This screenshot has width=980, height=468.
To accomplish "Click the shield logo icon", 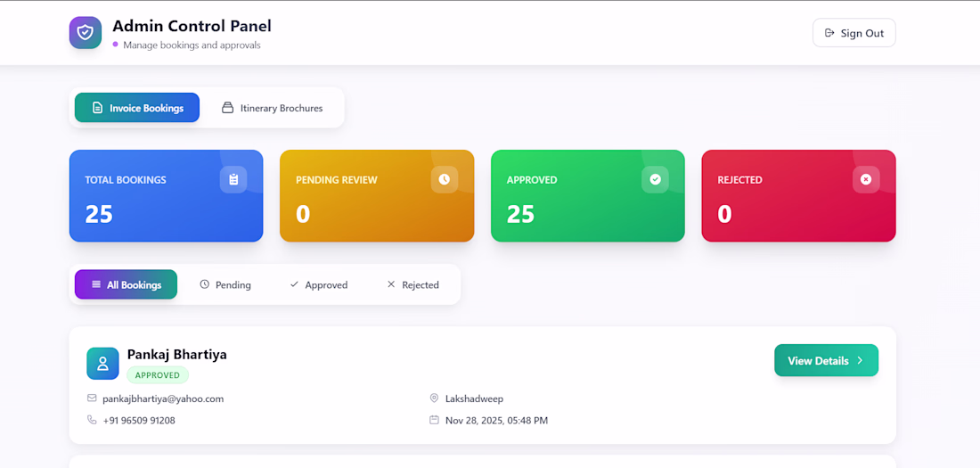I will tap(86, 33).
